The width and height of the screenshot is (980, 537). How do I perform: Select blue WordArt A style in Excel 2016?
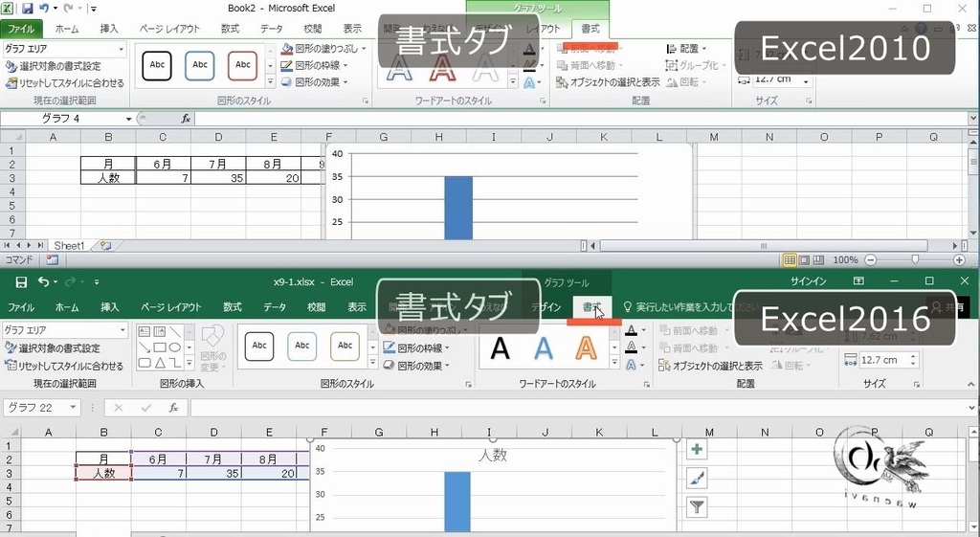point(544,348)
